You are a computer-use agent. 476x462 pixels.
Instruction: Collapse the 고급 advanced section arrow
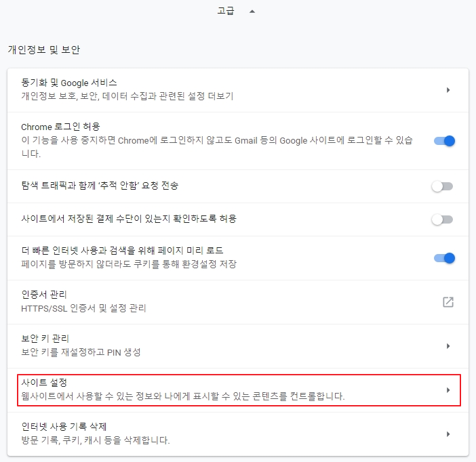click(x=252, y=12)
